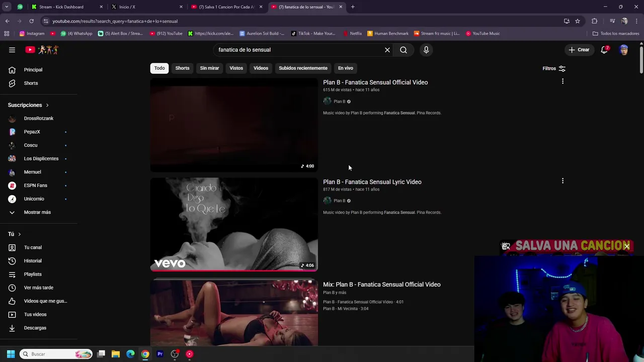Viewport: 644px width, 362px height.
Task: Click the Lyric Video vevo thumbnail
Action: point(234,224)
